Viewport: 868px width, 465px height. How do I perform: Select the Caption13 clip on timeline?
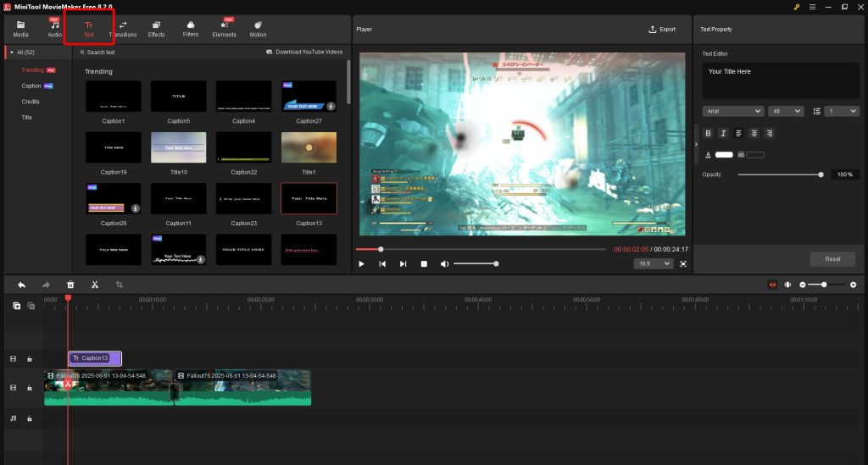95,358
